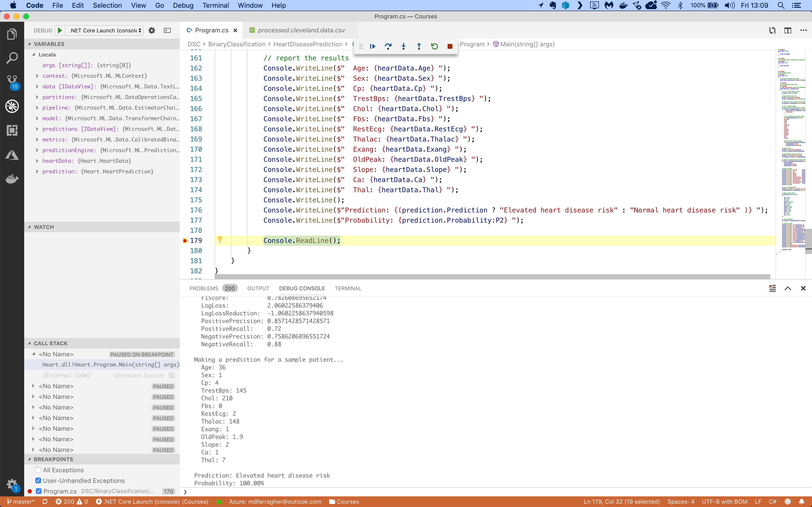Click Step Over in the debug toolbar

pos(388,46)
